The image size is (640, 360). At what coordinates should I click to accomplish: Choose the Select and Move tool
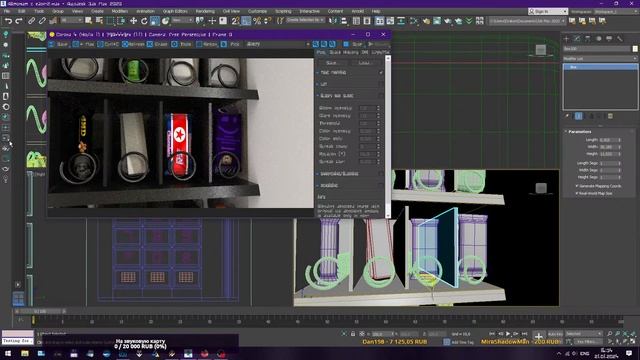pos(133,21)
